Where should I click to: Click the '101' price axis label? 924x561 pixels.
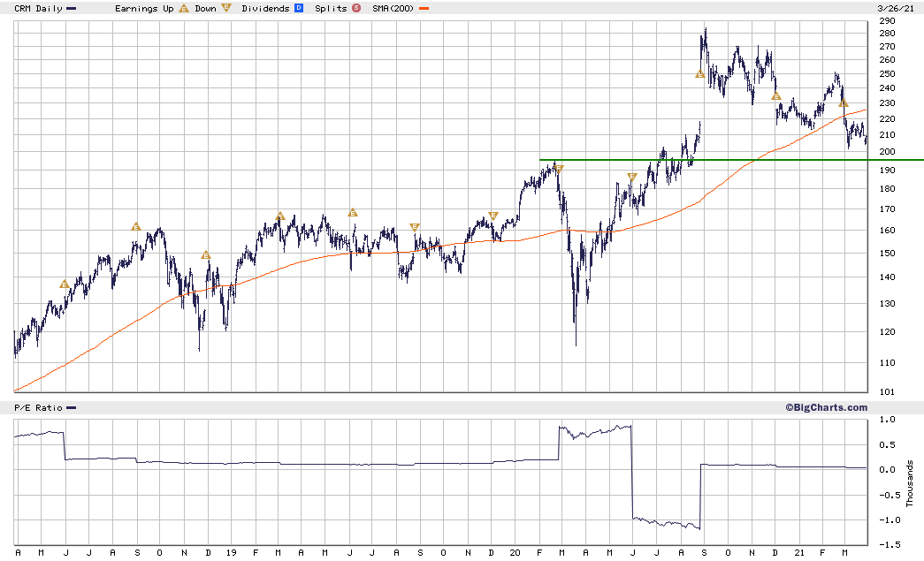pos(887,391)
